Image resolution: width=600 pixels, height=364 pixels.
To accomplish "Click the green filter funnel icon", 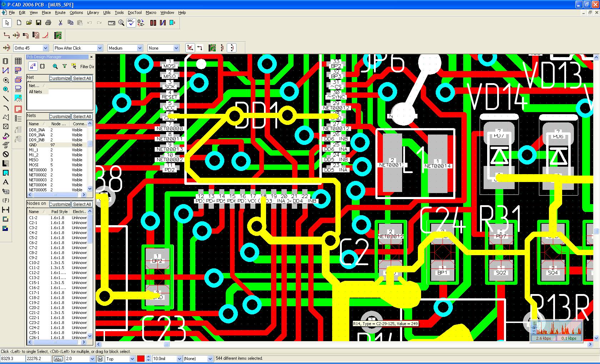I will click(x=64, y=66).
